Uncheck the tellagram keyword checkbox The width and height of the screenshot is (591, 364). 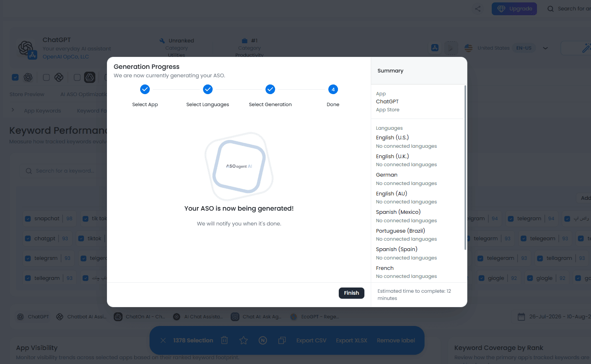[540, 258]
